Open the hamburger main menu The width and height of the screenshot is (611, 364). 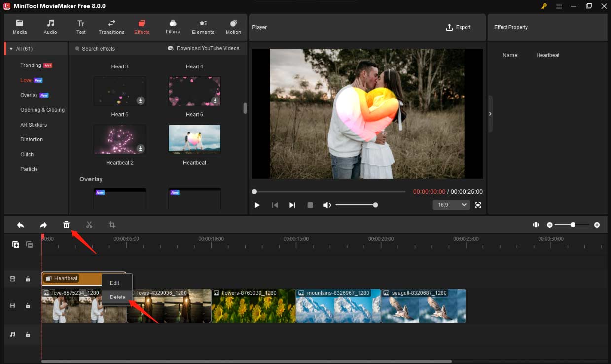coord(559,6)
